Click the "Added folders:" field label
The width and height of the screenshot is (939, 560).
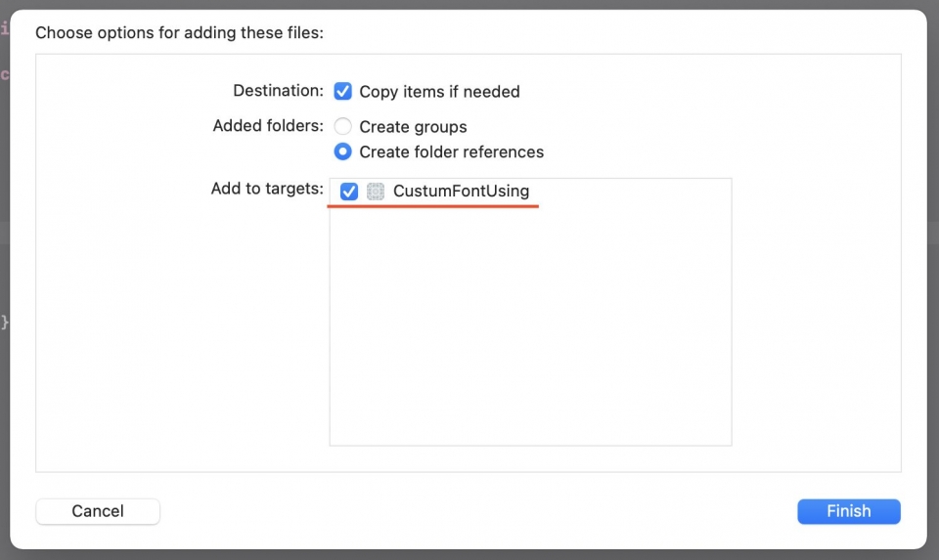click(x=268, y=126)
